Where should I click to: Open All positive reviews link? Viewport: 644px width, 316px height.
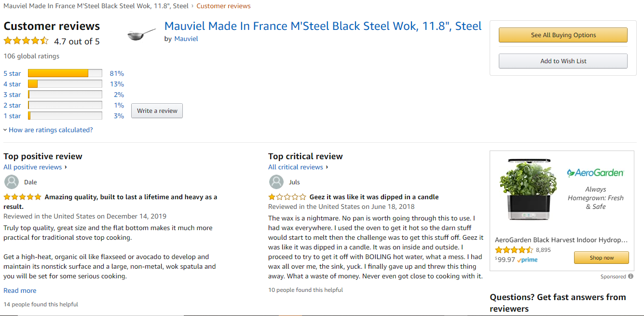coord(33,167)
